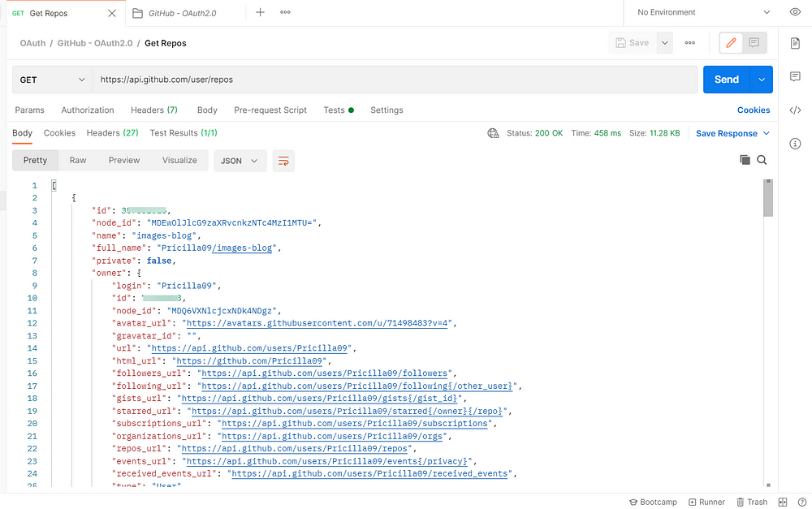Open the Comments icon in right sidebar
The height and width of the screenshot is (509, 812).
795,76
